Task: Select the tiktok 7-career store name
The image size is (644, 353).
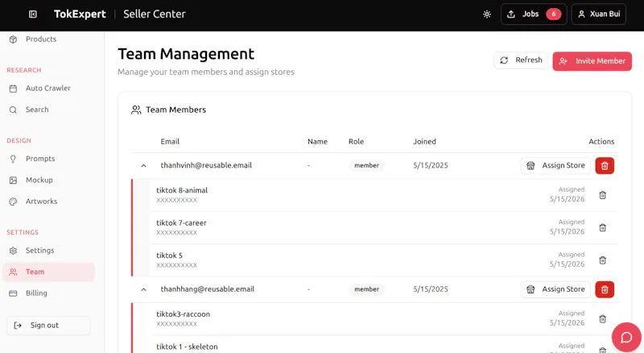Action: (181, 223)
